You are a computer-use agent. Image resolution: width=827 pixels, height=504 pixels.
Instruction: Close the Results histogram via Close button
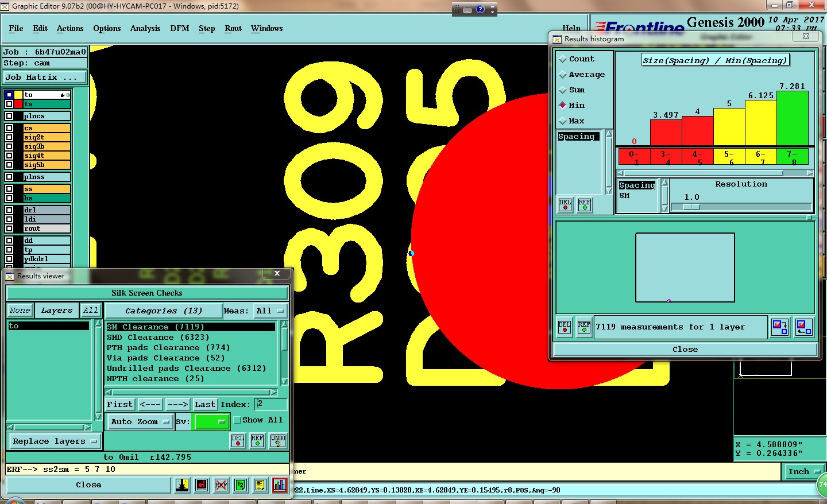point(685,349)
